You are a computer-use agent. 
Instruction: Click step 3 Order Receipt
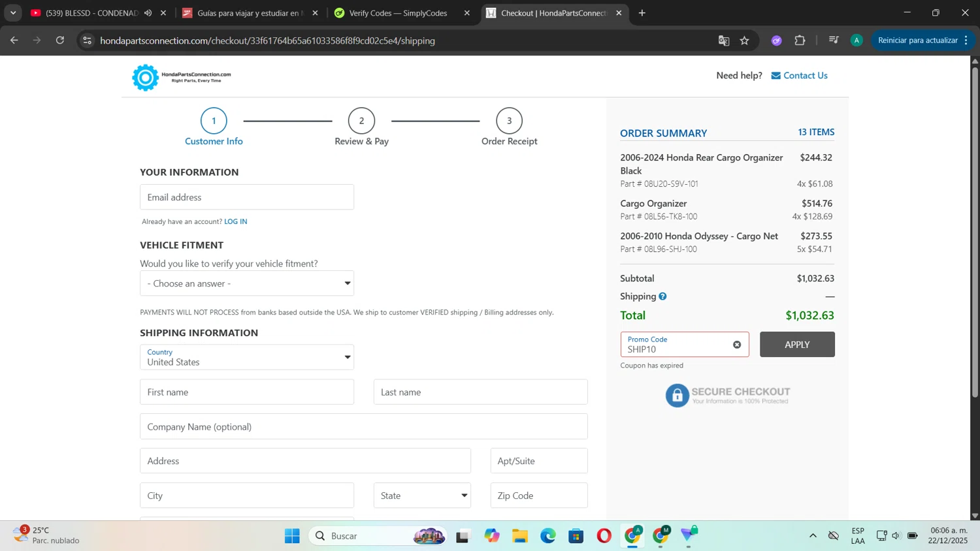[509, 127]
